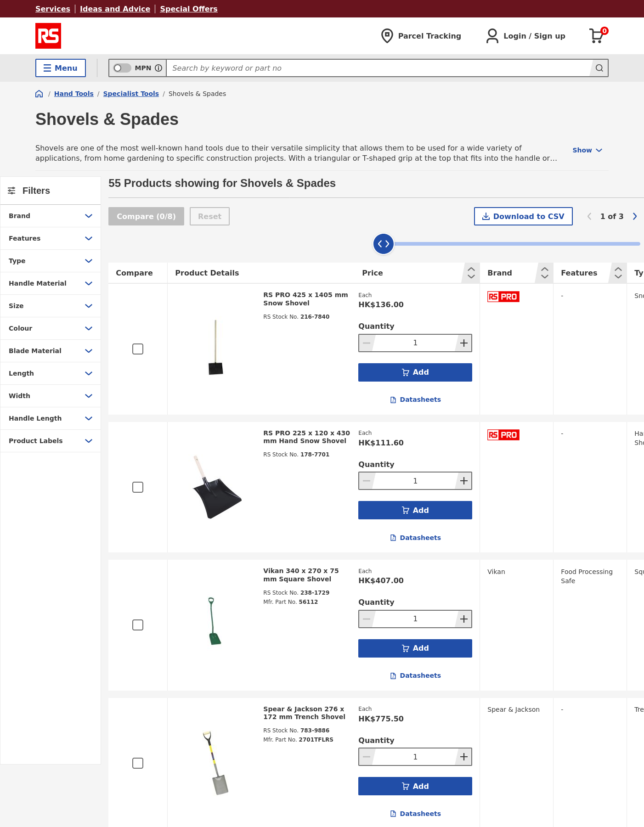644x827 pixels.
Task: Tick compare checkbox for RS PRO Snow Shovel
Action: click(138, 349)
